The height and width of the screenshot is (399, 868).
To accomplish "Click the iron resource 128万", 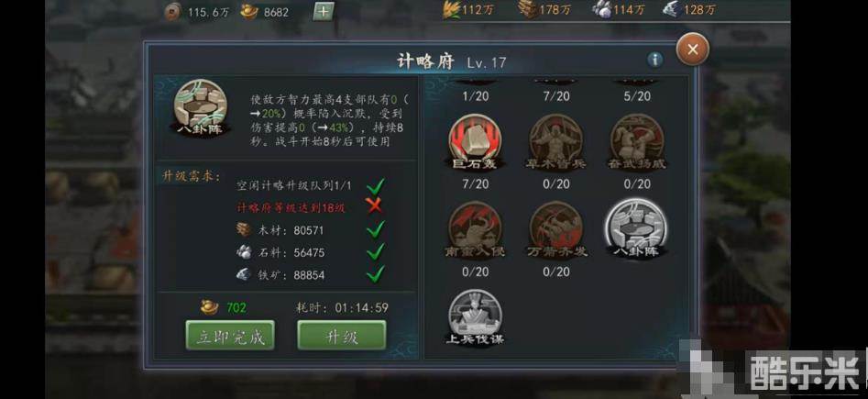I will coord(689,9).
